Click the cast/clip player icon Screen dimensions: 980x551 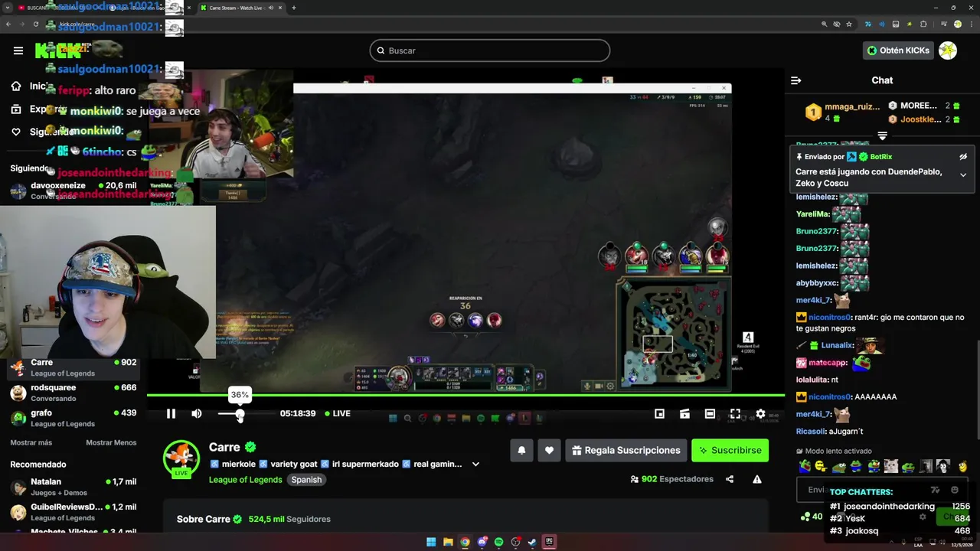684,413
